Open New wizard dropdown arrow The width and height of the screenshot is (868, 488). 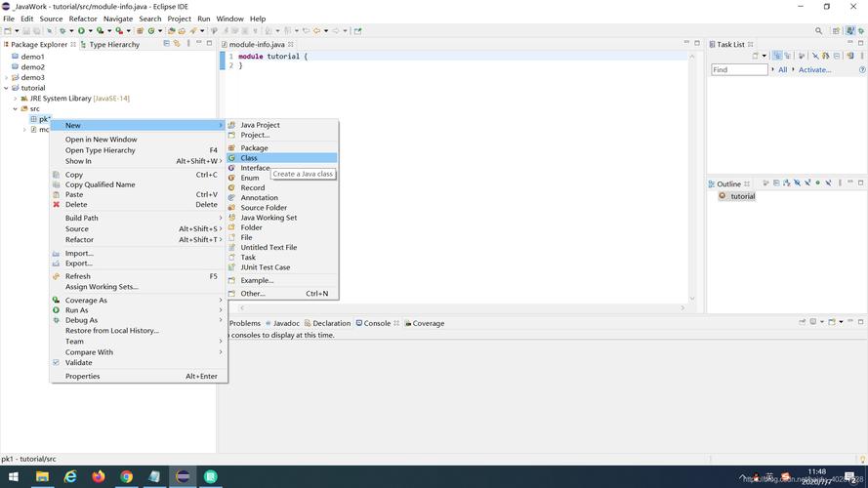pyautogui.click(x=17, y=31)
